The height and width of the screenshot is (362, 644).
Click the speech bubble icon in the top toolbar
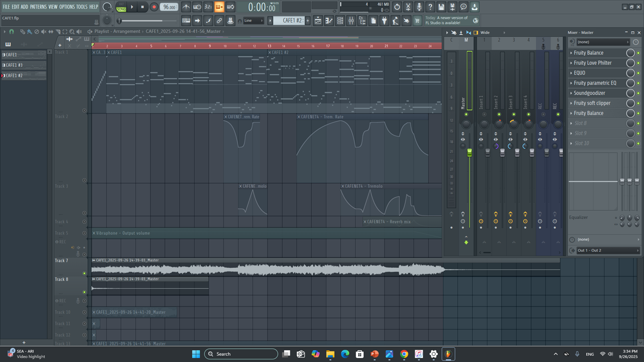click(463, 7)
